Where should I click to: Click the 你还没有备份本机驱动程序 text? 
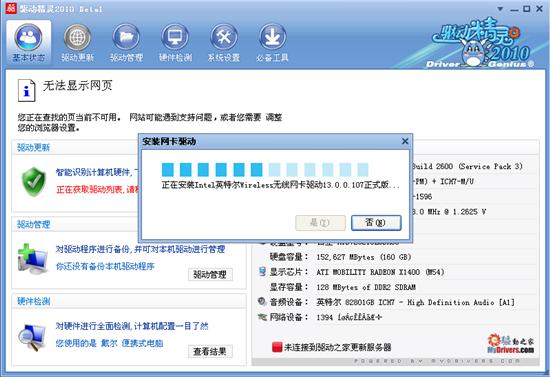coord(105,267)
